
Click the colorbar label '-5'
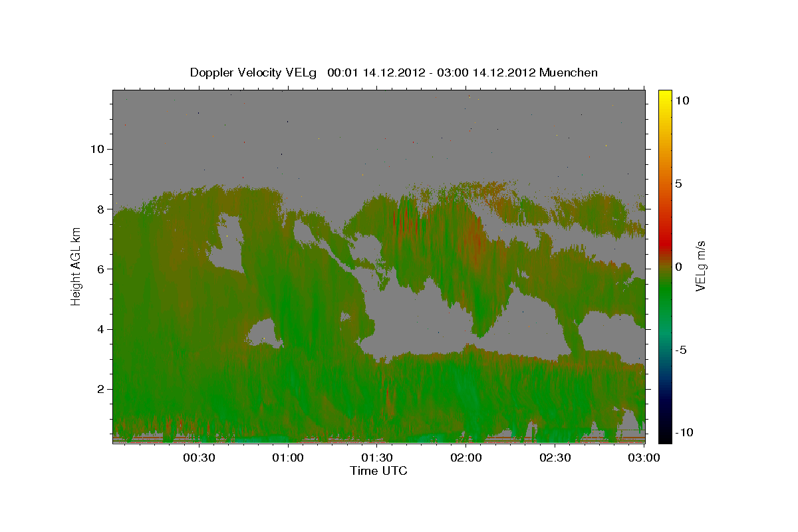click(x=681, y=350)
